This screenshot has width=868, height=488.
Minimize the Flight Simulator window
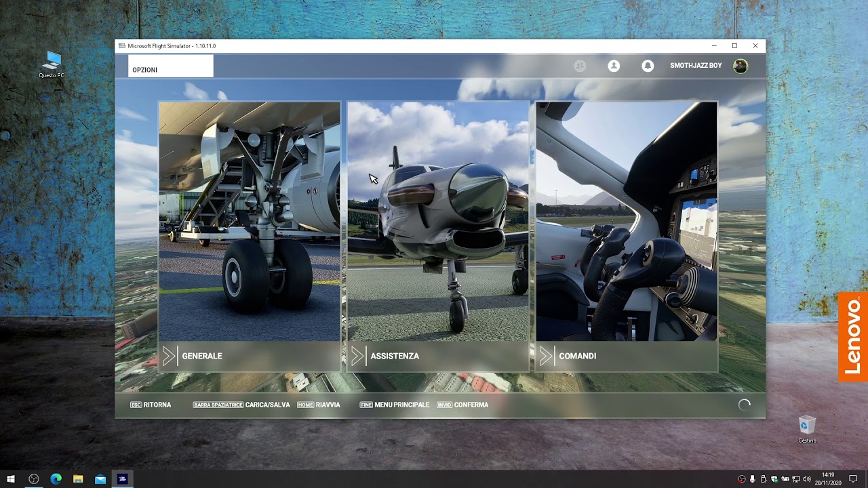(x=714, y=46)
